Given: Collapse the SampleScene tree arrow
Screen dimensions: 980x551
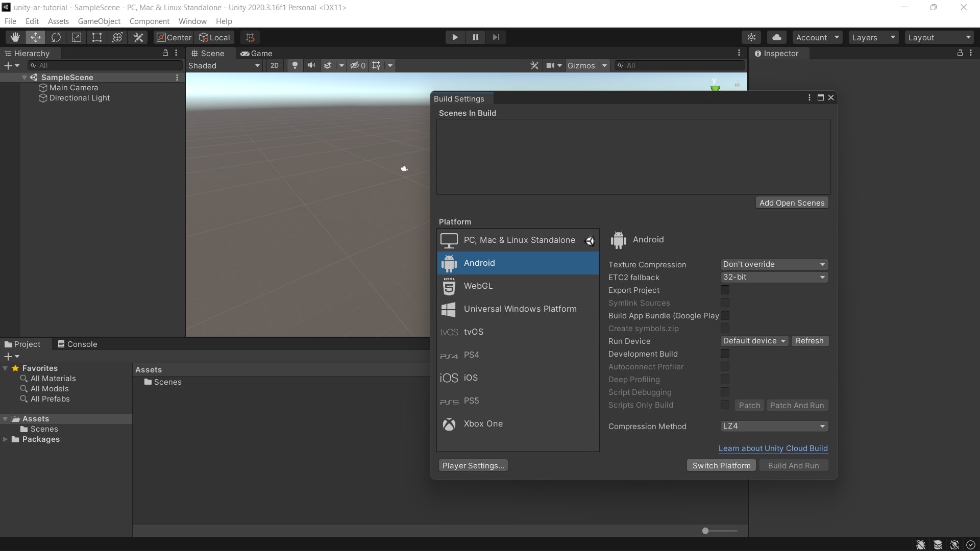Looking at the screenshot, I should pos(24,78).
